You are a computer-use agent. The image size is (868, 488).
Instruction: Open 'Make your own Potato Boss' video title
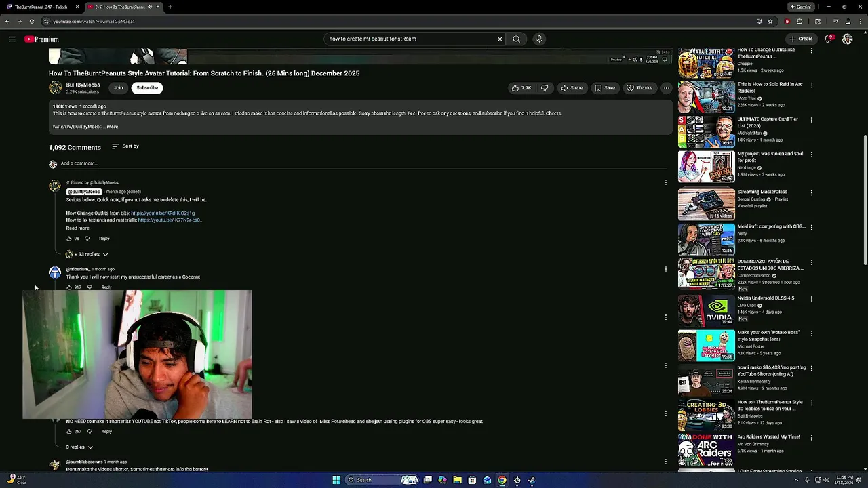click(x=769, y=336)
